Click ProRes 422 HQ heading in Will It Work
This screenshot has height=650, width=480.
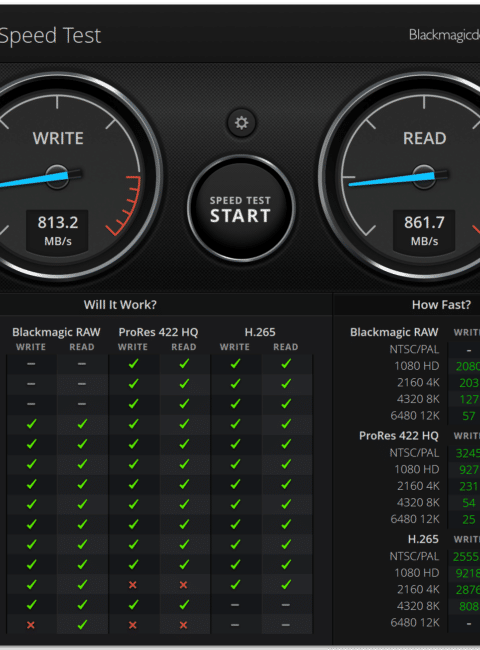158,332
